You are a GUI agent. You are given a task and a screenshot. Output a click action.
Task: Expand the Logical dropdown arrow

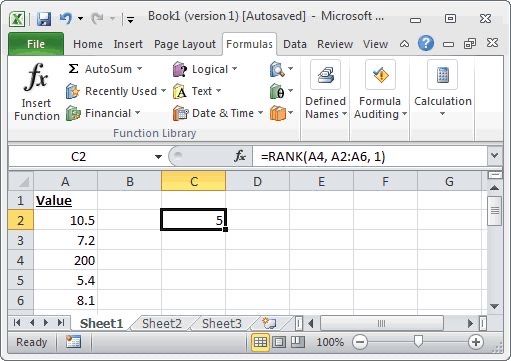point(234,69)
